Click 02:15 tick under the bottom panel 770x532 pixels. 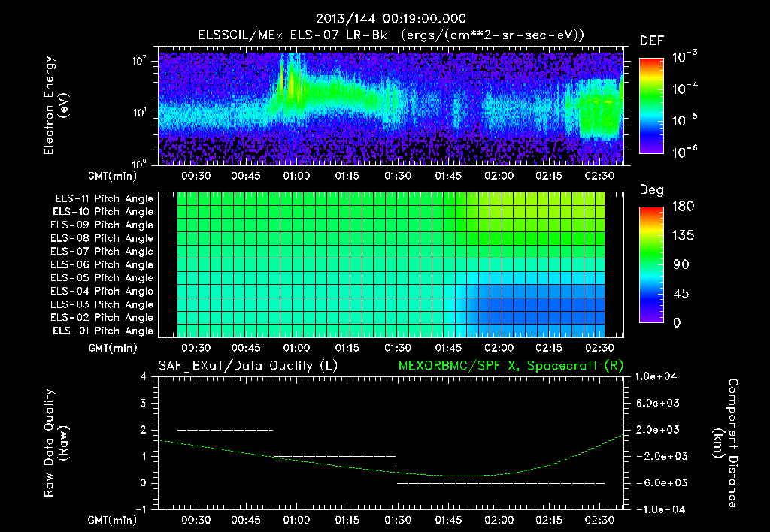click(548, 521)
